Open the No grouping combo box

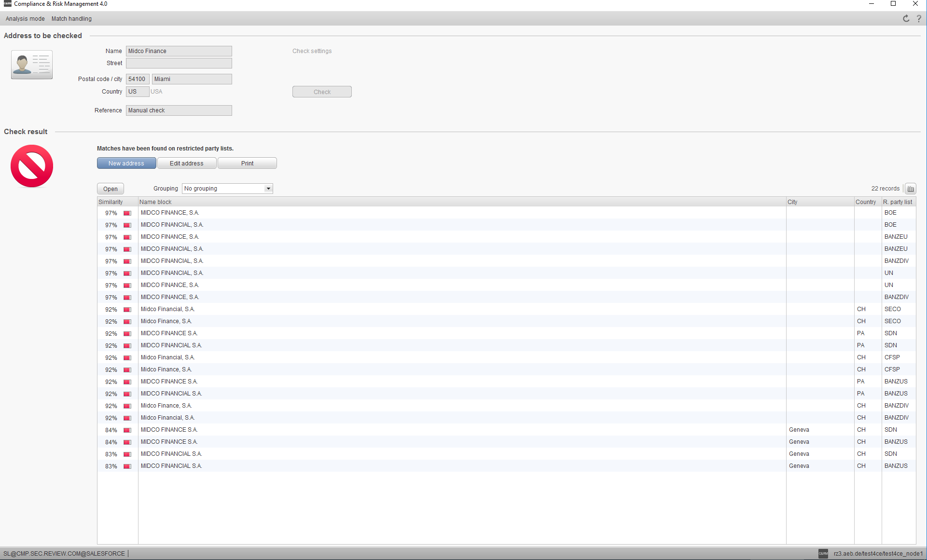point(223,189)
